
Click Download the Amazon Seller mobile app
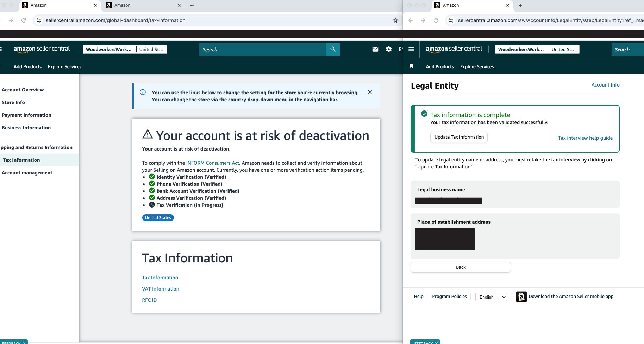[571, 296]
